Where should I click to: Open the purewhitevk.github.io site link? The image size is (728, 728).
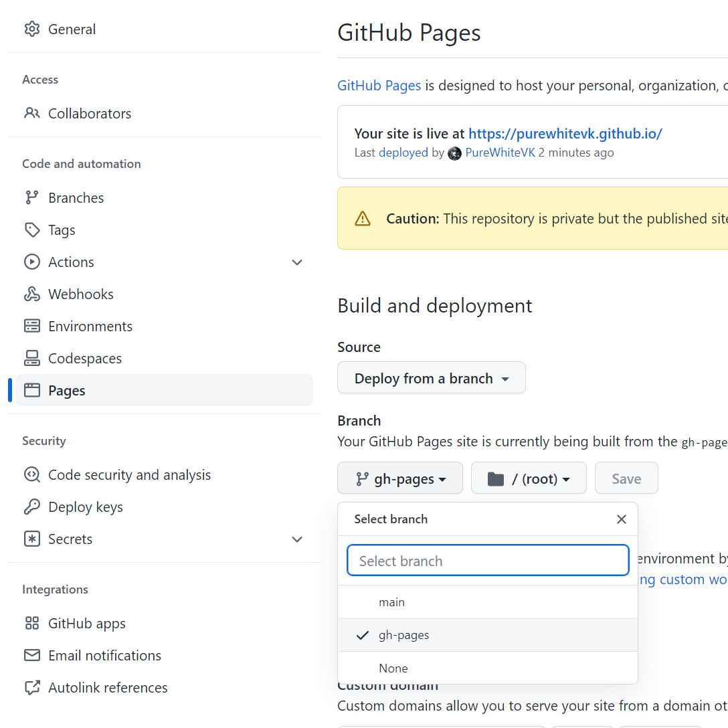(565, 133)
